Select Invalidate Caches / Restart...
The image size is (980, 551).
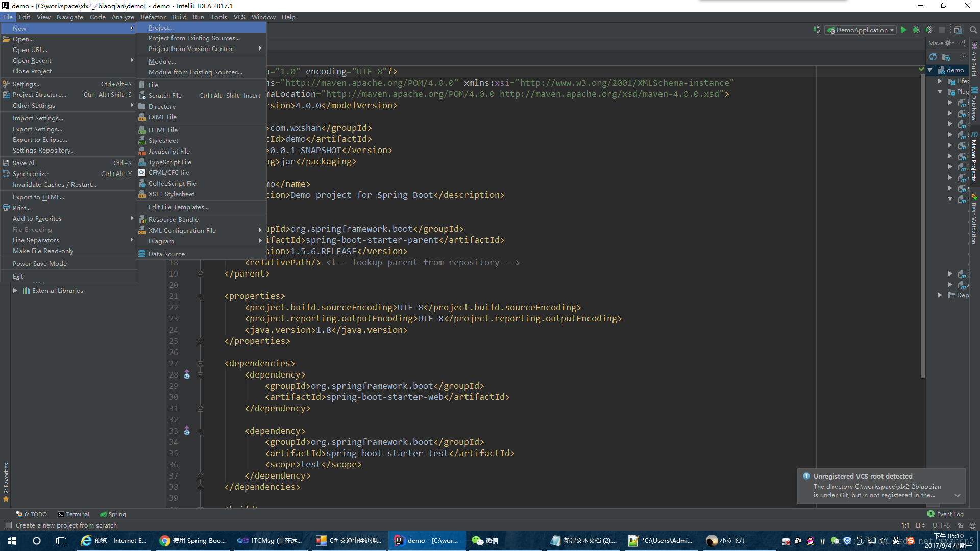click(69, 185)
